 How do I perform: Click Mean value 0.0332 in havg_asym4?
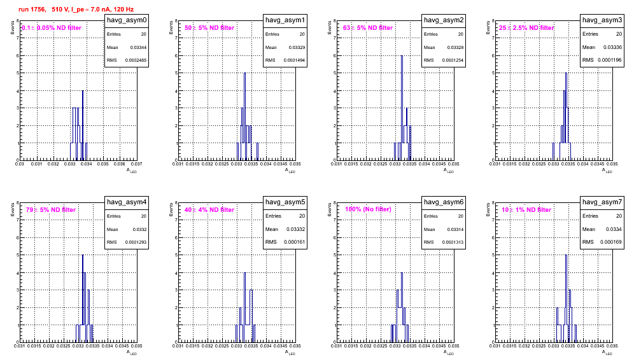(x=140, y=229)
